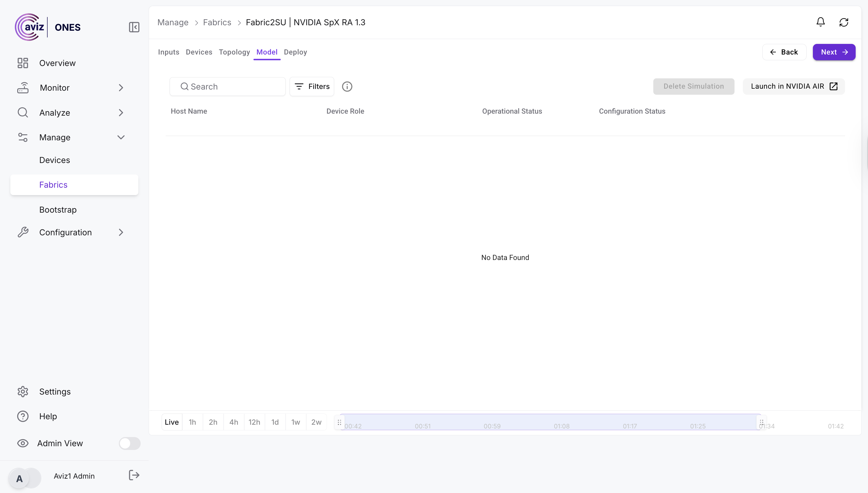Toggle the Admin View switch
The height and width of the screenshot is (493, 868).
(129, 443)
